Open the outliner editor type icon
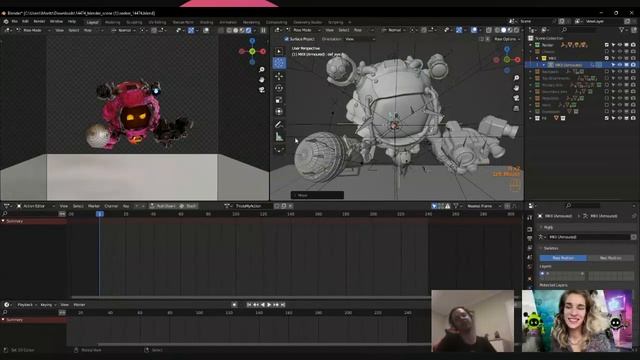Image resolution: width=640 pixels, height=360 pixels. point(532,30)
